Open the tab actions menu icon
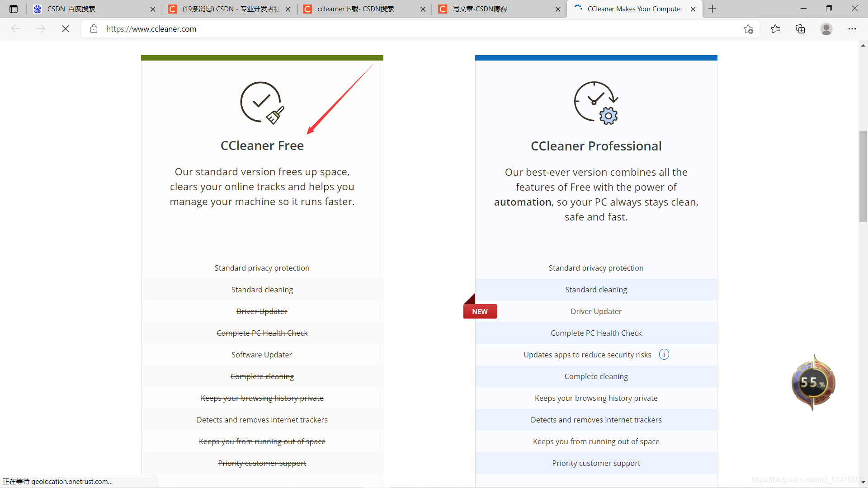 14,9
